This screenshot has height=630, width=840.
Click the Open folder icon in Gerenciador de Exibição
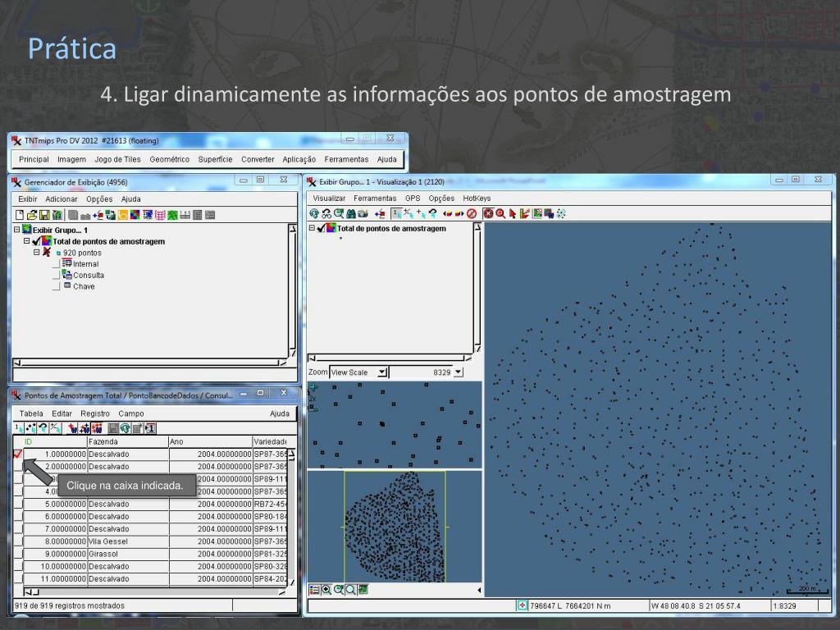point(32,215)
